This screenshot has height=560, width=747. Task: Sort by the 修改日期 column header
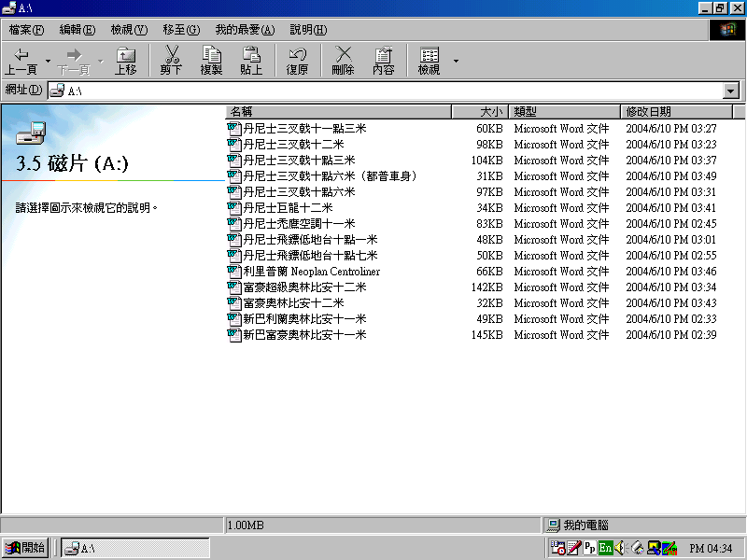676,112
